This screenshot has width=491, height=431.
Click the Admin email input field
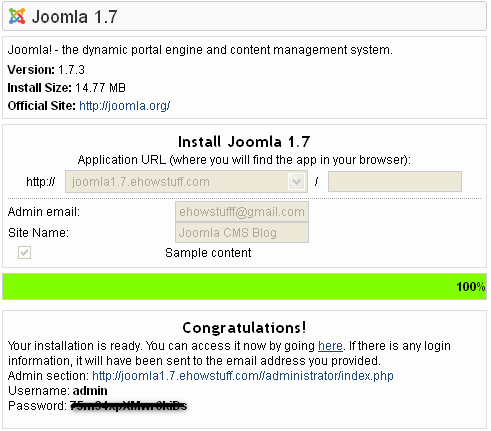[242, 212]
